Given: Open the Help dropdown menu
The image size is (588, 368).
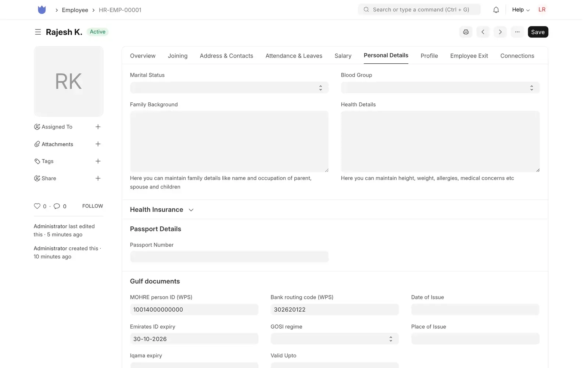Looking at the screenshot, I should tap(521, 10).
